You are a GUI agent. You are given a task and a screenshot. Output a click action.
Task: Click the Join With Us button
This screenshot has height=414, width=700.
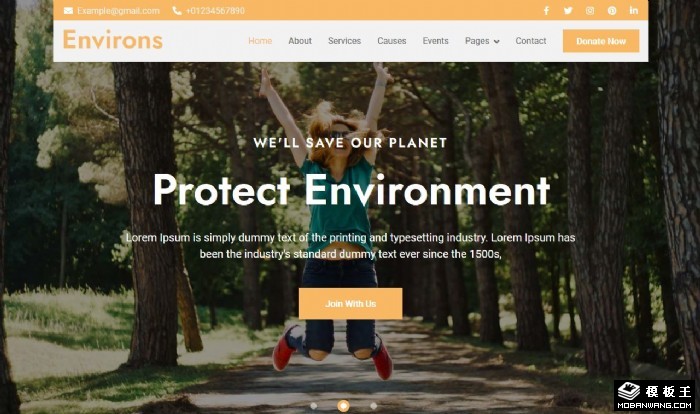(x=350, y=304)
